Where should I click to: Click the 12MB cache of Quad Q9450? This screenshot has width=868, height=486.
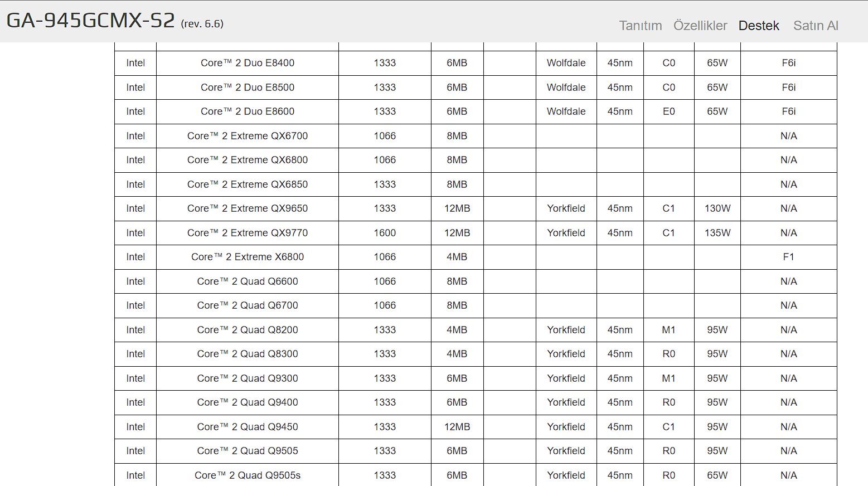pyautogui.click(x=457, y=427)
